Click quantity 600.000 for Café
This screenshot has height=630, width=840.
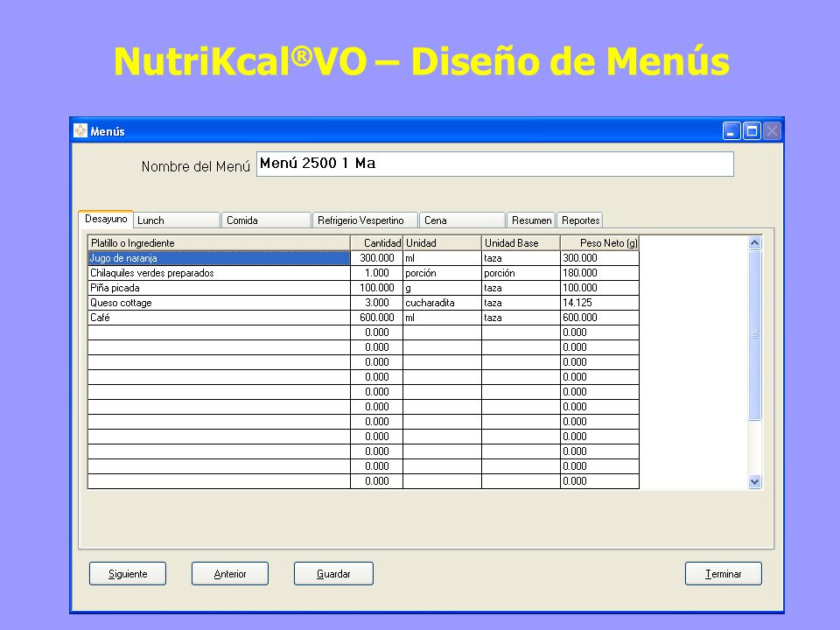point(376,318)
